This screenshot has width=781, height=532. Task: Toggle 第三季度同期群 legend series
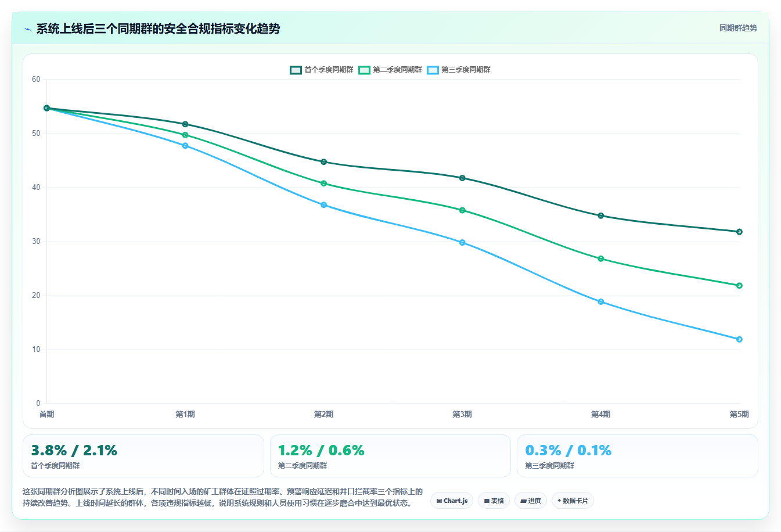(x=459, y=70)
